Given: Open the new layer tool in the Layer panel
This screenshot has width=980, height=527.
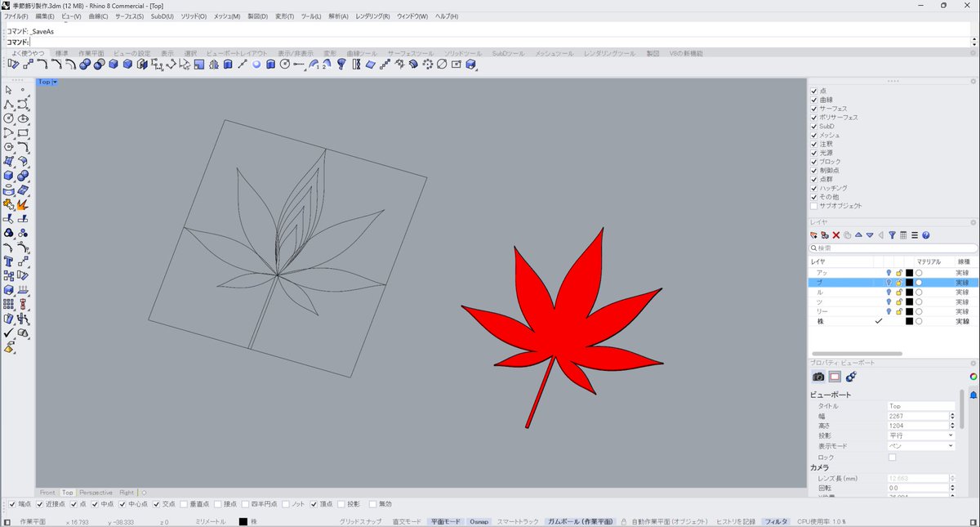Looking at the screenshot, I should point(813,235).
